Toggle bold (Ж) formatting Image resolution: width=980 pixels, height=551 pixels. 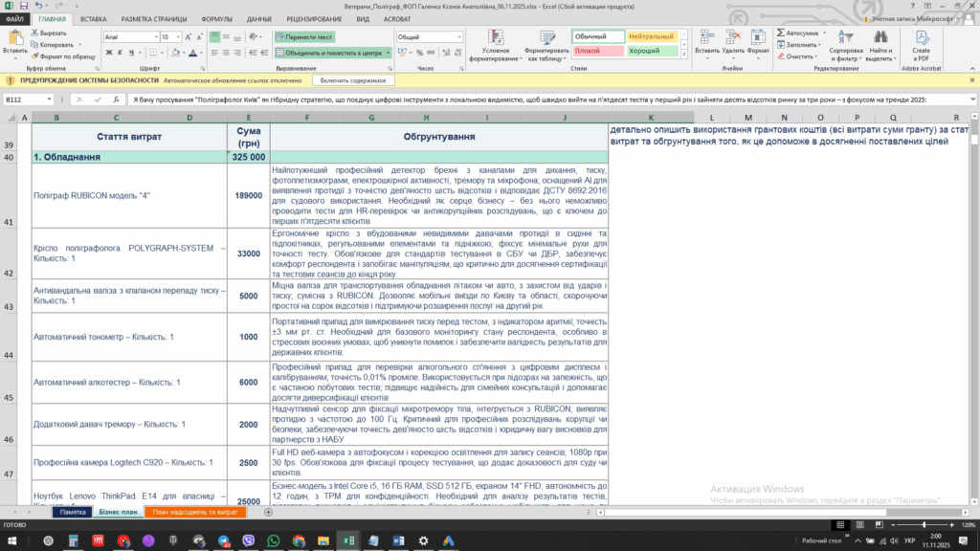tap(107, 53)
